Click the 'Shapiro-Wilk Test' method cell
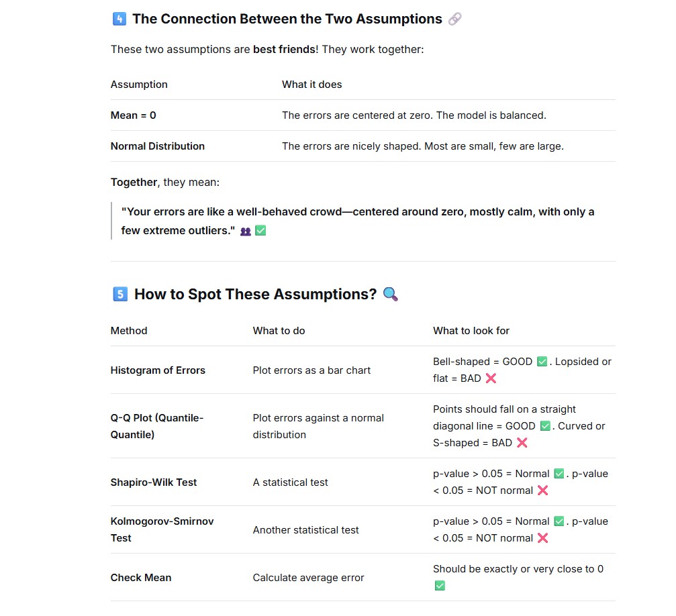This screenshot has height=616, width=676. 154,482
